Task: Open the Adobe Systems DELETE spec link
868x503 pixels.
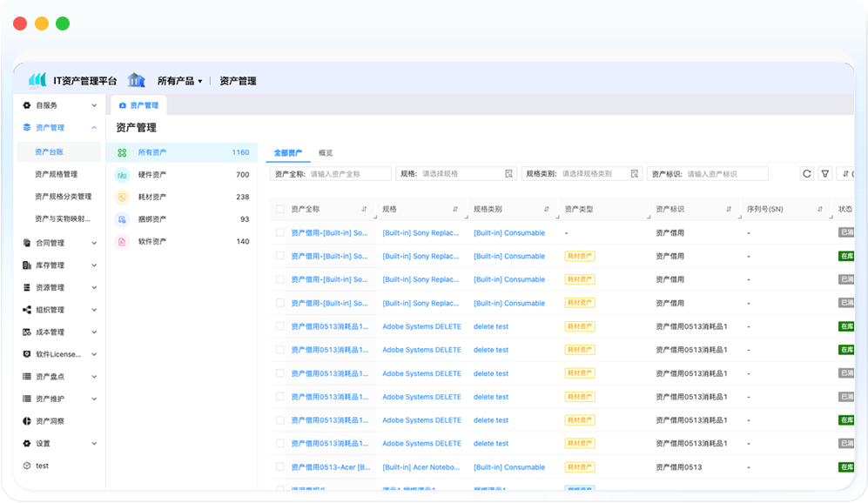Action: (x=421, y=327)
